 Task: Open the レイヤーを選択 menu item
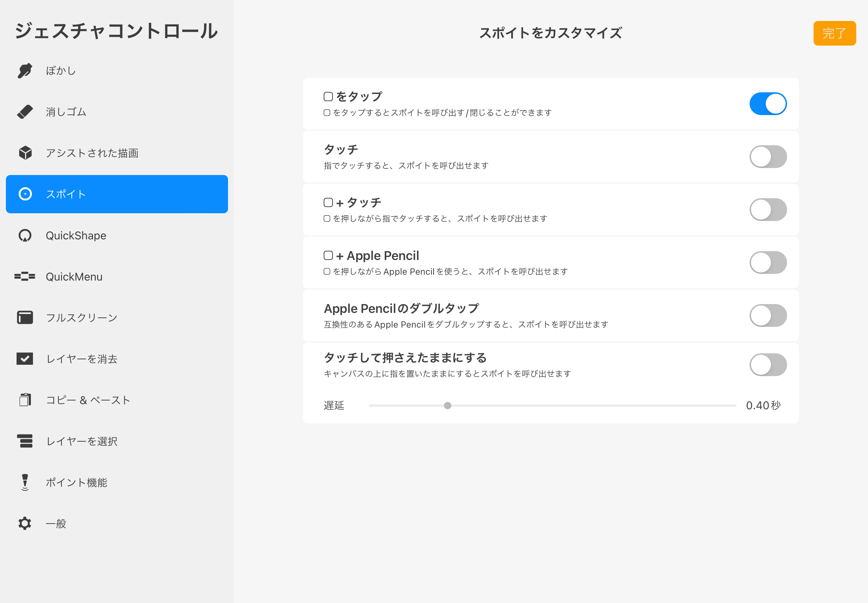point(82,441)
